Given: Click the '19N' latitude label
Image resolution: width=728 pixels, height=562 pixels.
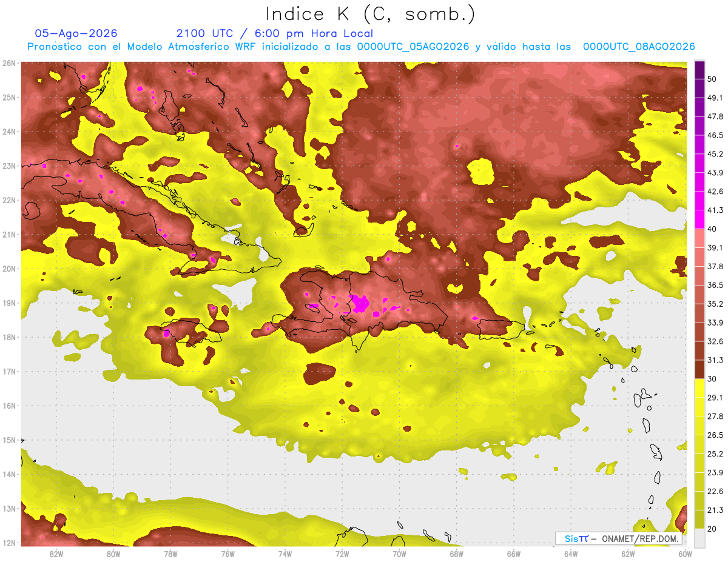Looking at the screenshot, I should pyautogui.click(x=9, y=303).
